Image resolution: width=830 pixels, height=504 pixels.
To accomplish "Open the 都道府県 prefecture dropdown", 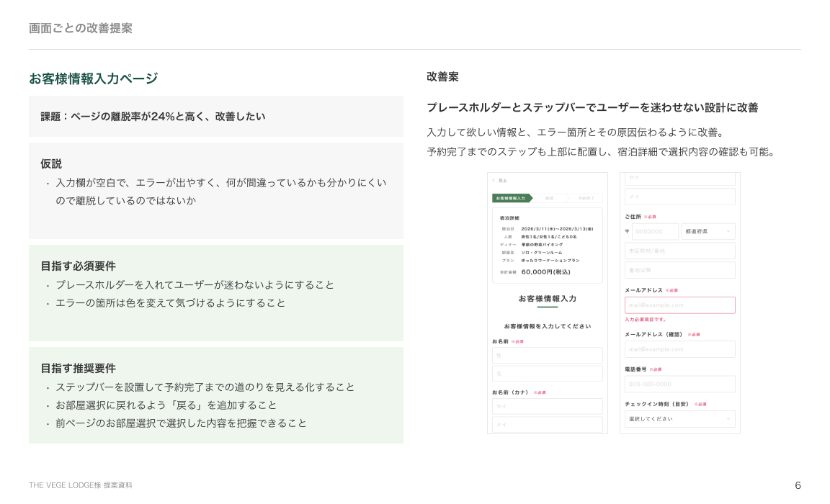I will (708, 232).
